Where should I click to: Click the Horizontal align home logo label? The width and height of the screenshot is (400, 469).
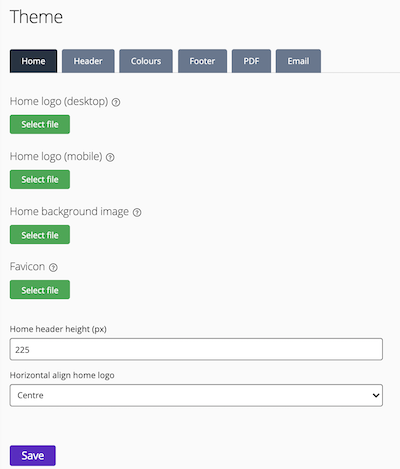(62, 375)
